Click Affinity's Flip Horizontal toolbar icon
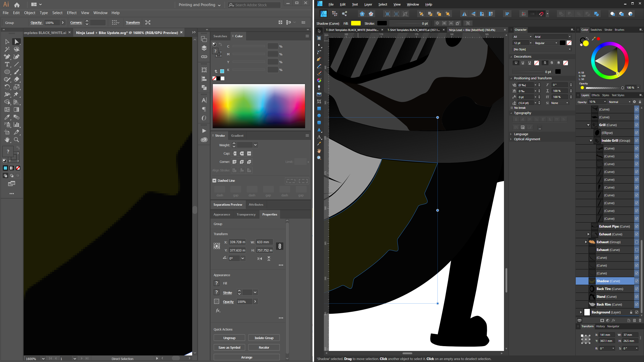 pos(464,14)
